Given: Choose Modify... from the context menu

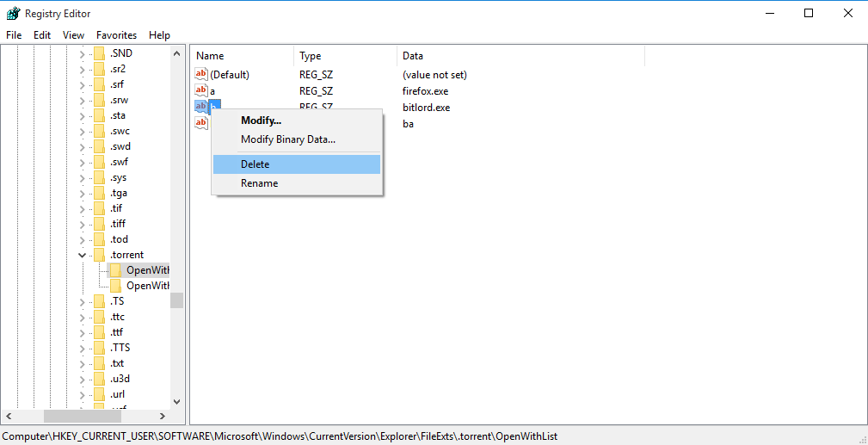Looking at the screenshot, I should pyautogui.click(x=297, y=121).
